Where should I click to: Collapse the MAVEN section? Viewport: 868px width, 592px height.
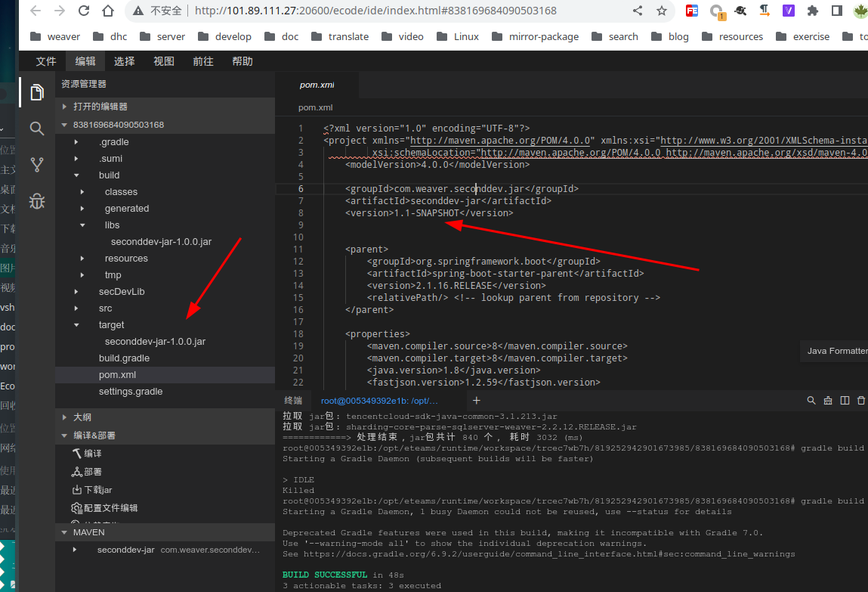click(165, 532)
